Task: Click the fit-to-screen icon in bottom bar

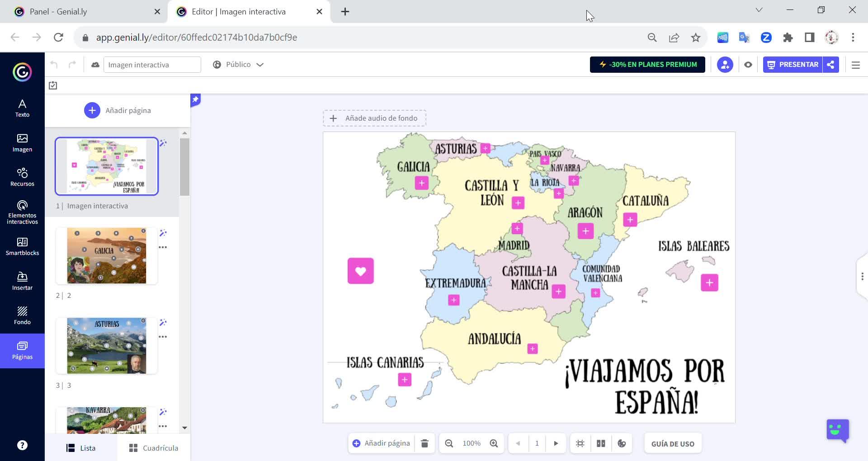Action: (580, 443)
